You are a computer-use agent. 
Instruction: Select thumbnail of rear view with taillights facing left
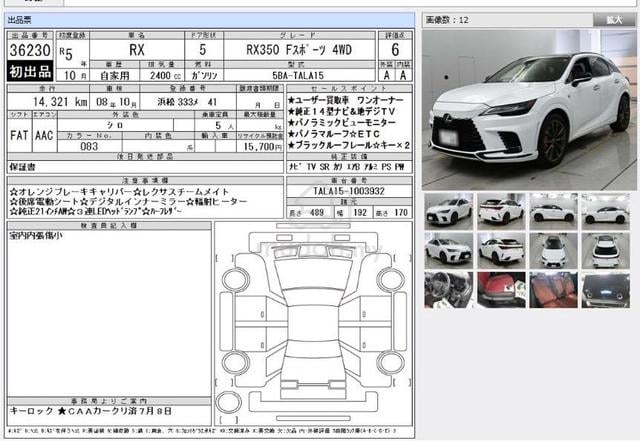(501, 212)
